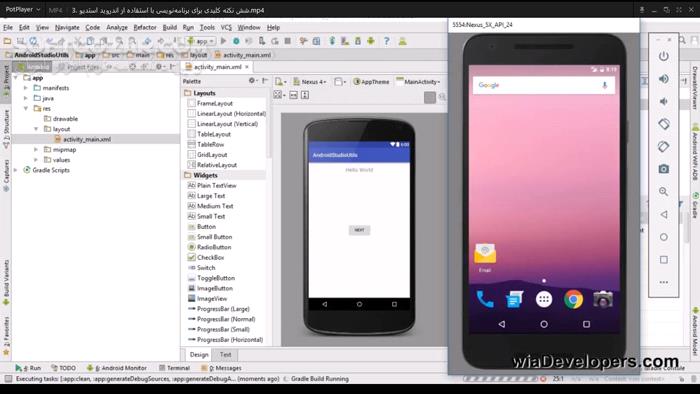Open the MainActivity dropdown in the preview toolbar
The height and width of the screenshot is (394, 700).
tap(418, 82)
